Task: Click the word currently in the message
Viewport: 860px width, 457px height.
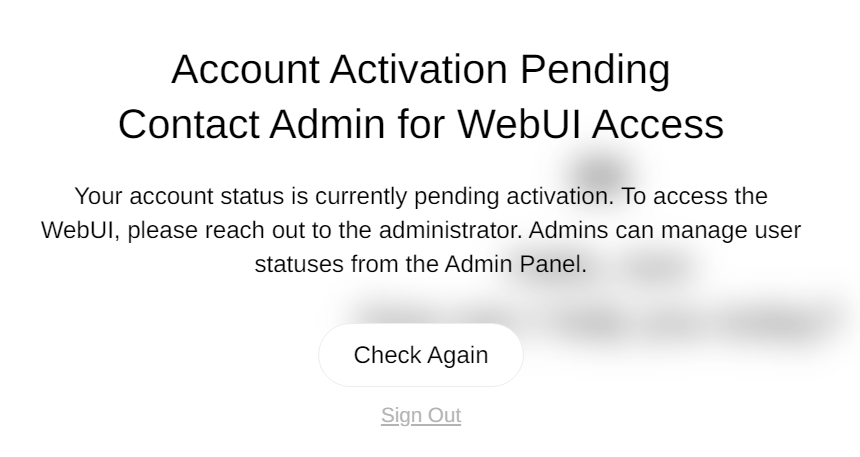Action: point(361,196)
